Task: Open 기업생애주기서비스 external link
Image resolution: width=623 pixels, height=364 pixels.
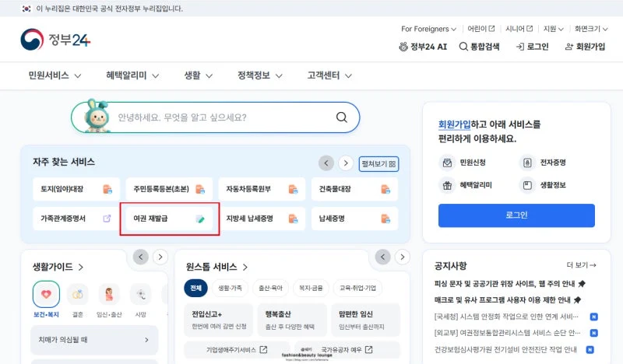Action: coord(237,350)
